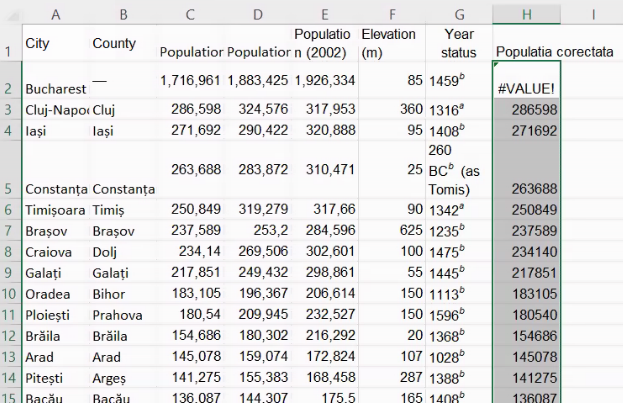Image resolution: width=623 pixels, height=403 pixels.
Task: Select the Bucharest city cell
Action: click(56, 88)
